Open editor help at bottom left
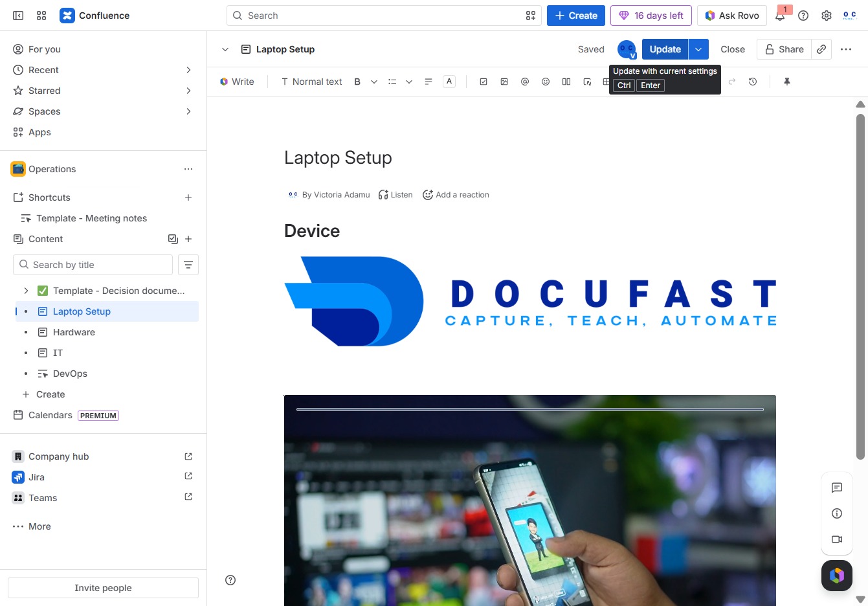The height and width of the screenshot is (606, 868). click(230, 580)
